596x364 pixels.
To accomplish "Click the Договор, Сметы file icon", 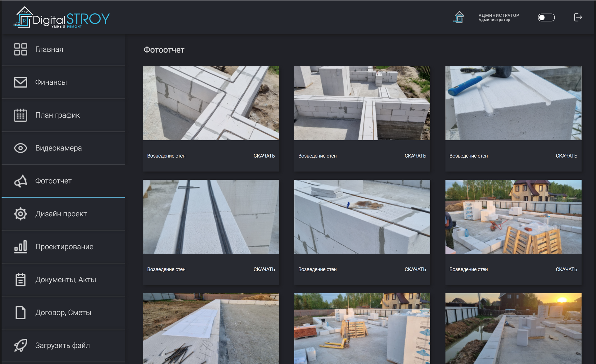I will 20,312.
